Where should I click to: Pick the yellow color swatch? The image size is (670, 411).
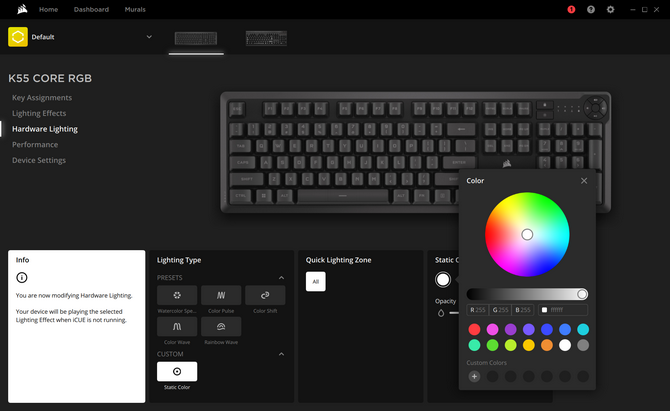click(x=529, y=345)
